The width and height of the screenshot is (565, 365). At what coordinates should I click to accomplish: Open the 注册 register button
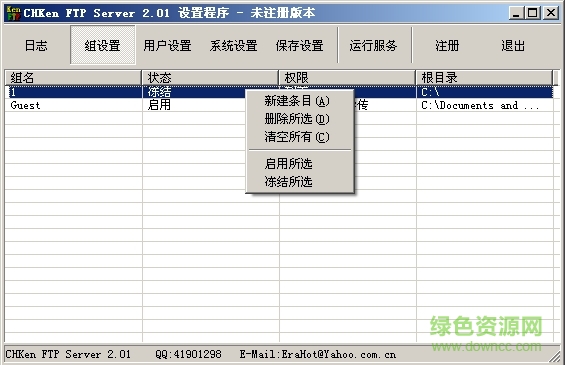(447, 45)
